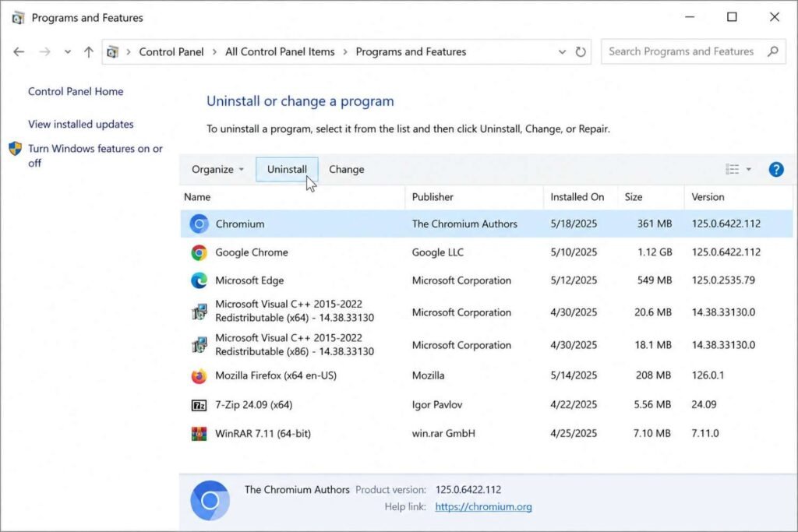Viewport: 798px width, 532px height.
Task: Open View installed updates link
Action: (81, 124)
